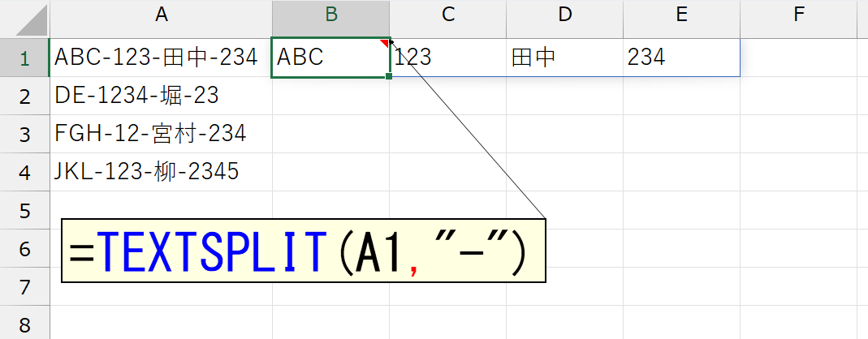Select cell D1 showing 田中
The height and width of the screenshot is (339, 868).
tap(564, 58)
